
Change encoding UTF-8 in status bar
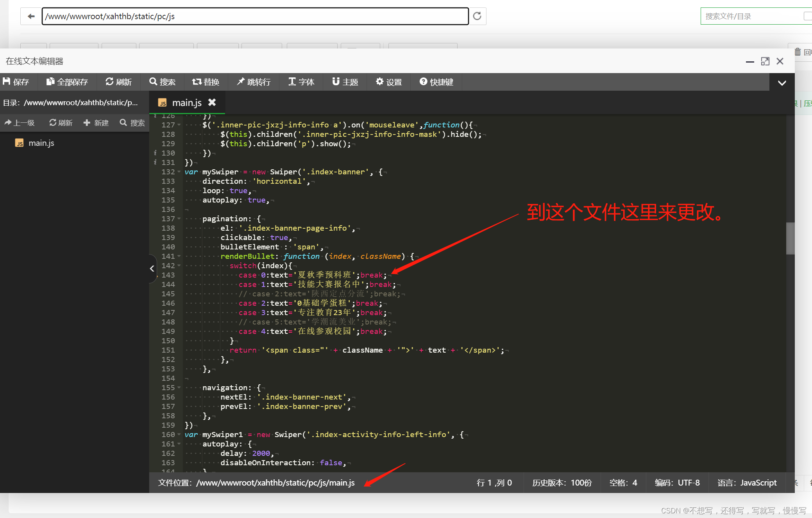click(677, 483)
